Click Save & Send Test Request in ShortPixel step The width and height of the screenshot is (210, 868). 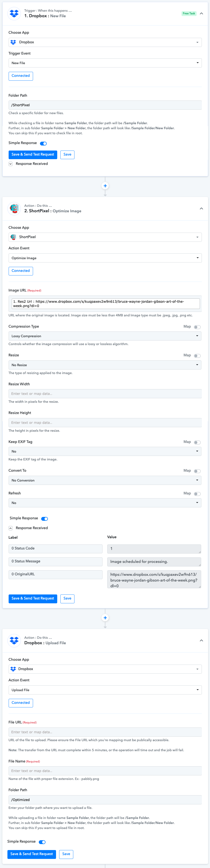point(33,599)
